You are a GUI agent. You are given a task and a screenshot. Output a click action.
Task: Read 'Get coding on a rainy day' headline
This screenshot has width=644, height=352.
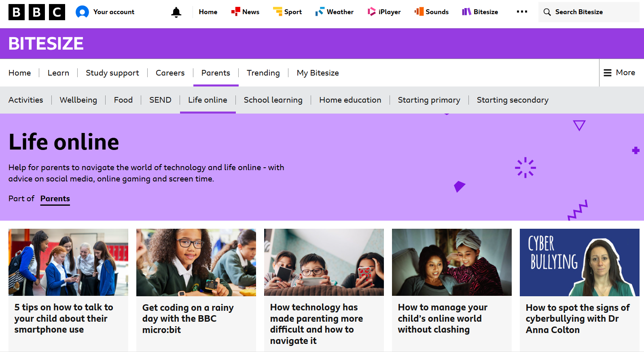(x=188, y=319)
